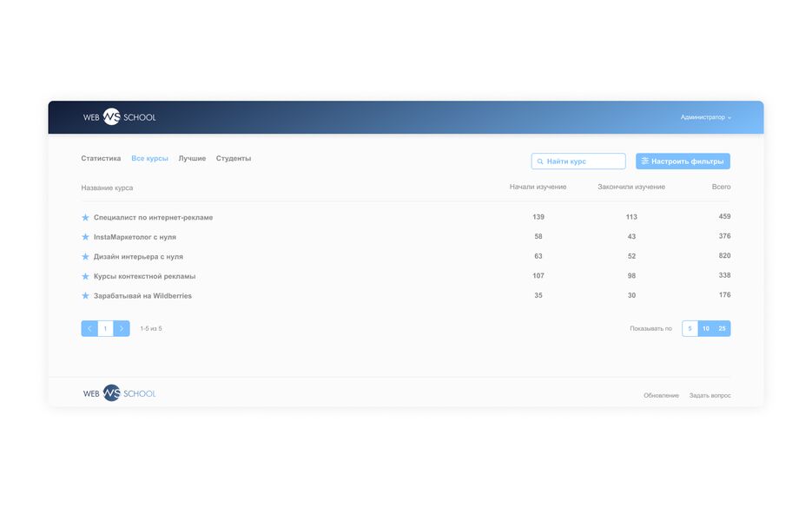This screenshot has width=812, height=507.
Task: Switch to the Статистика tab
Action: coord(101,159)
